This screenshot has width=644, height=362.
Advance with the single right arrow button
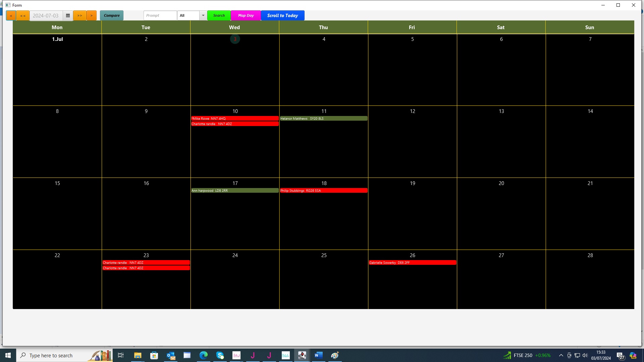pos(92,15)
